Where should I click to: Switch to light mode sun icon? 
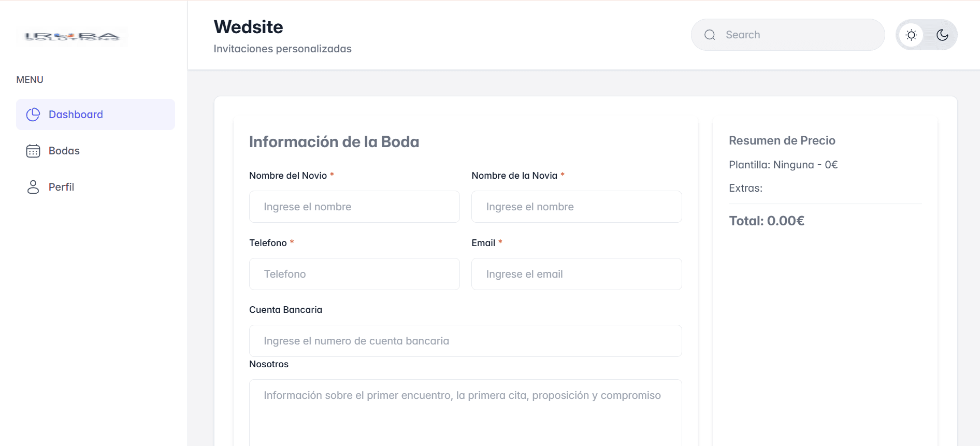[912, 35]
